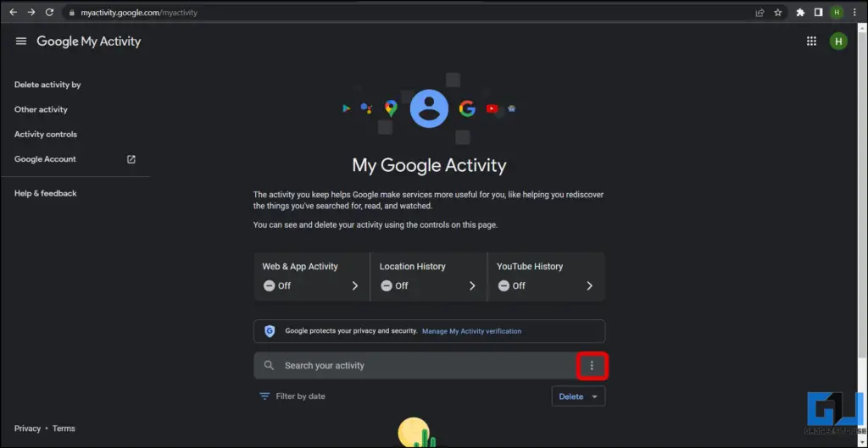868x448 pixels.
Task: Click Web & App Activity Off status icon
Action: (269, 286)
